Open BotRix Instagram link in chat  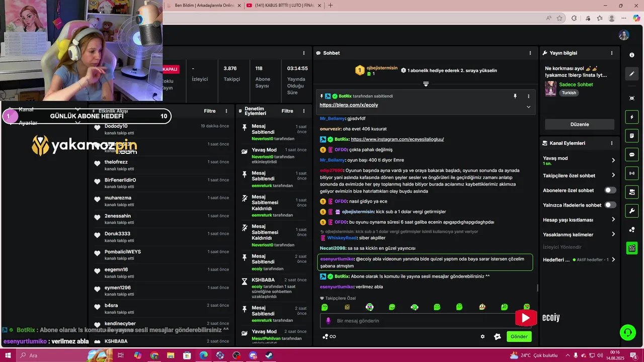click(x=397, y=139)
